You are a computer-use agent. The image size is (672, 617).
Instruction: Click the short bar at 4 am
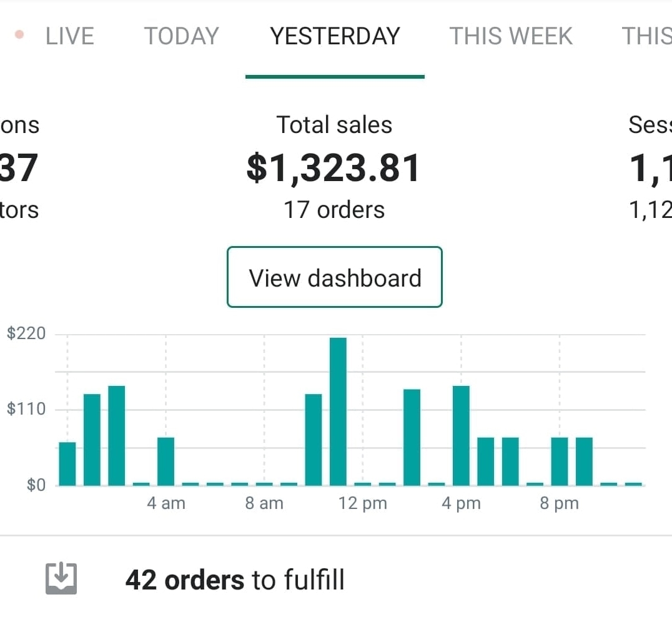click(x=166, y=461)
